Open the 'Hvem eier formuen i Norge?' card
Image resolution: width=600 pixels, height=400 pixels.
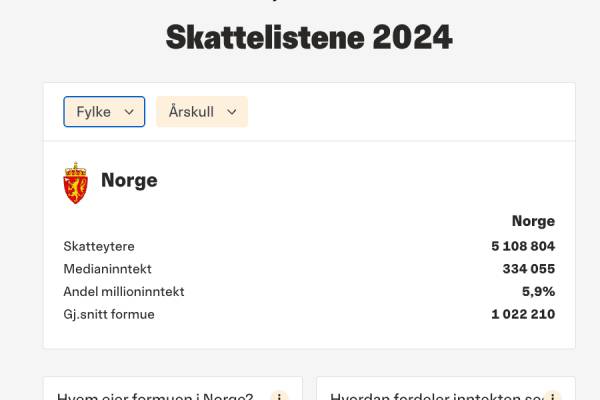155,396
